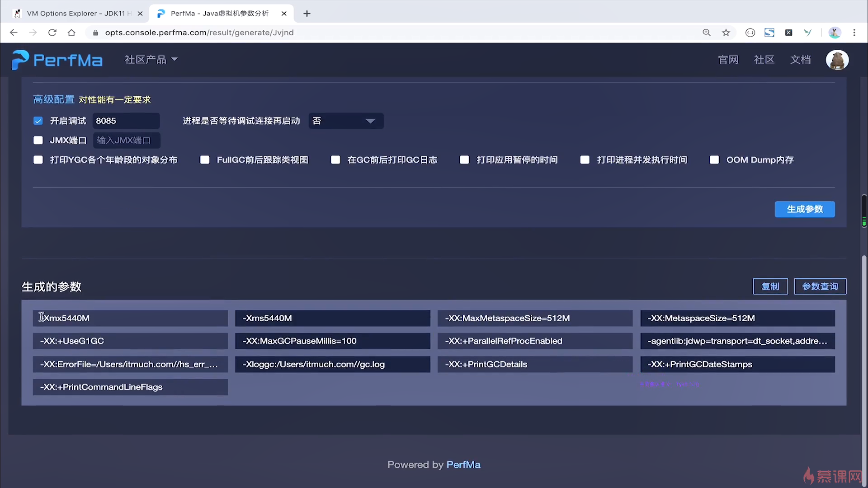Click the browser reload icon

[x=52, y=33]
